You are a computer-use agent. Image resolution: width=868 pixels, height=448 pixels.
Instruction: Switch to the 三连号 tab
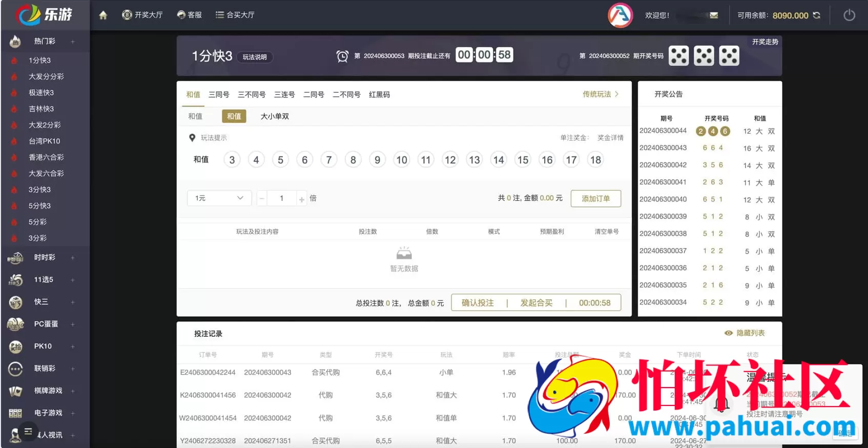pyautogui.click(x=284, y=95)
